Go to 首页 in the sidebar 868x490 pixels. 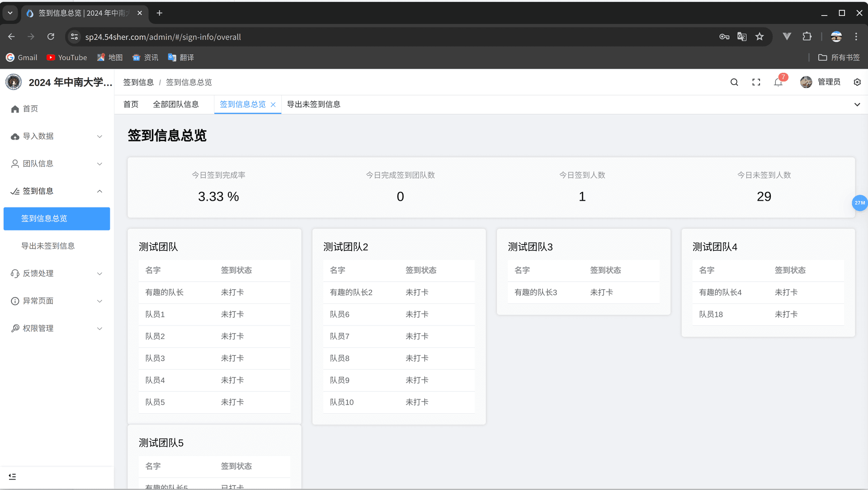click(x=57, y=109)
